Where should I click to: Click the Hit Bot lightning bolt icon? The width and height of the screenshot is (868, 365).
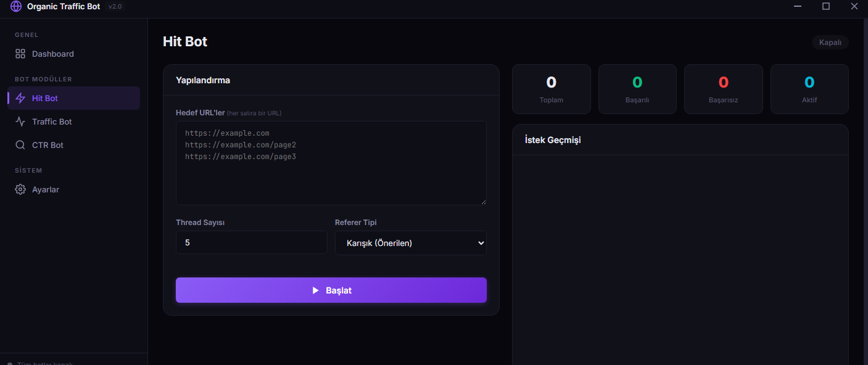coord(20,98)
